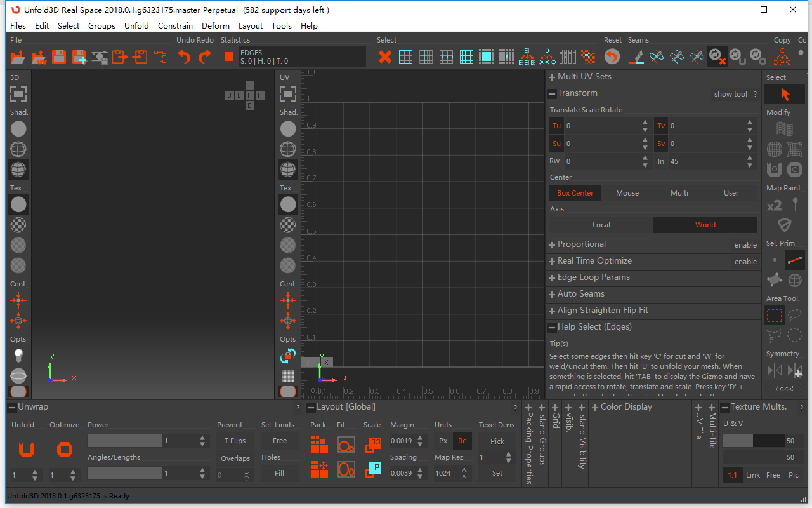Image resolution: width=812 pixels, height=508 pixels.
Task: Expand the Auto Seams section
Action: 552,294
